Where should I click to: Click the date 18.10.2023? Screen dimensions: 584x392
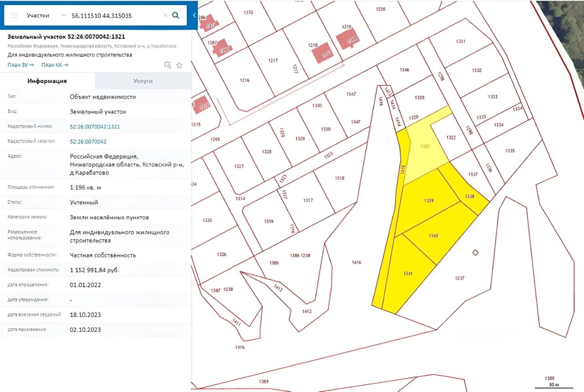85,315
